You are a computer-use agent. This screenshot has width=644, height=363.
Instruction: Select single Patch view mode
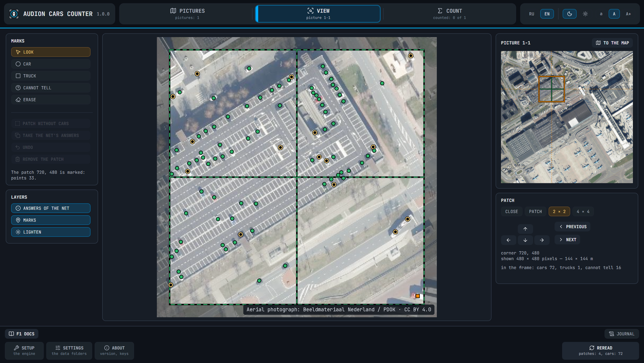(535, 212)
